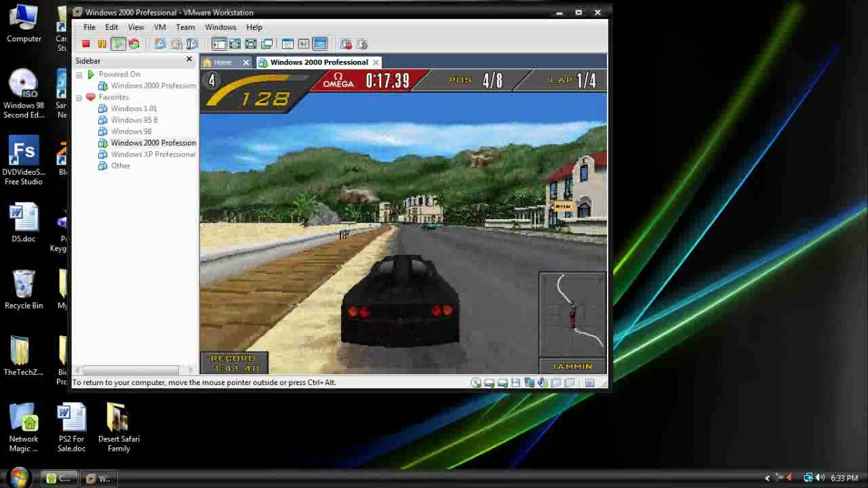Select the DS.doc desktop file

click(24, 224)
